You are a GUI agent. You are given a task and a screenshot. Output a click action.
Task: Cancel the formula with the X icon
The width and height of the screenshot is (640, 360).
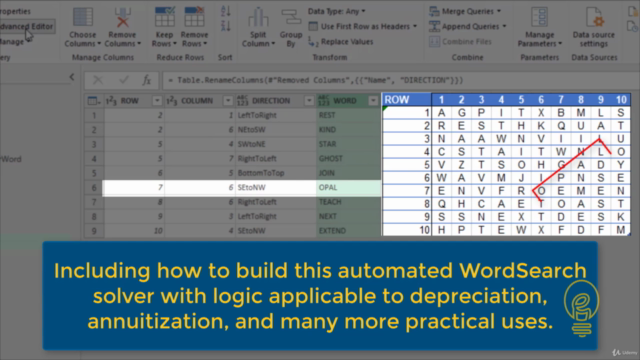(98, 80)
